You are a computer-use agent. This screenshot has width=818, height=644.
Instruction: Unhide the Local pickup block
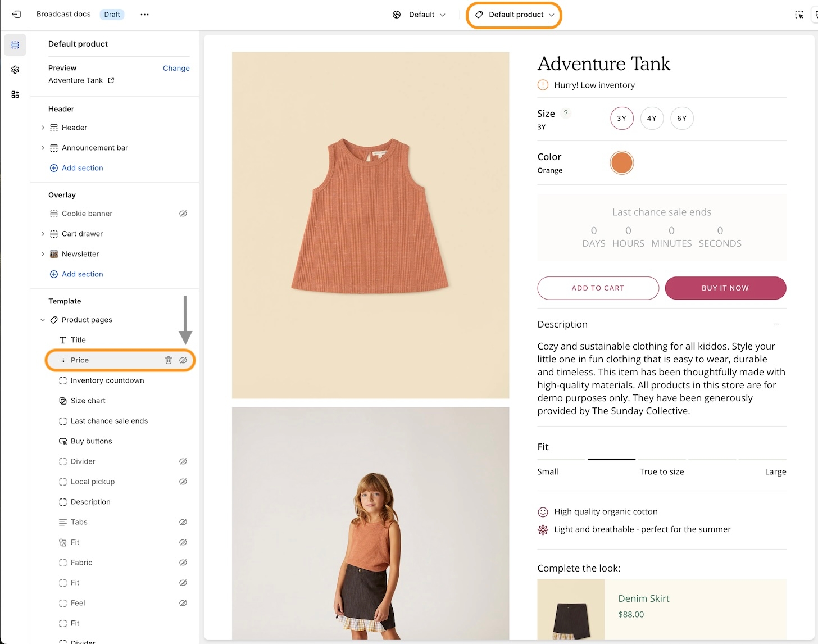183,482
